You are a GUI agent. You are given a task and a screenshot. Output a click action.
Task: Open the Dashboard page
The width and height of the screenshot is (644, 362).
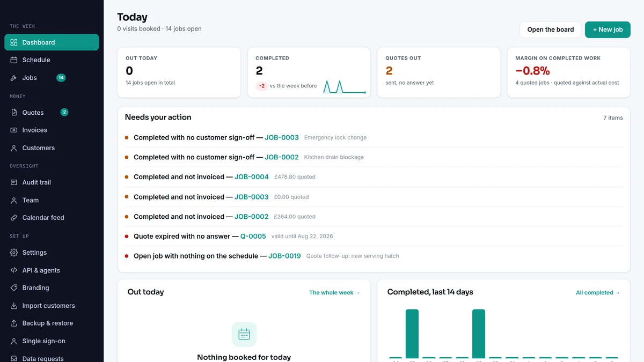pyautogui.click(x=52, y=42)
